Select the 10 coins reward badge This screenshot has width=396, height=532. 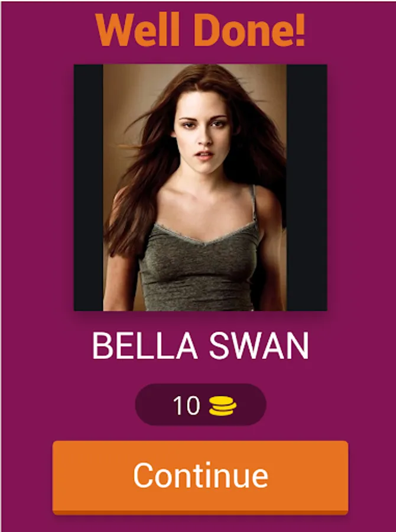pos(200,404)
